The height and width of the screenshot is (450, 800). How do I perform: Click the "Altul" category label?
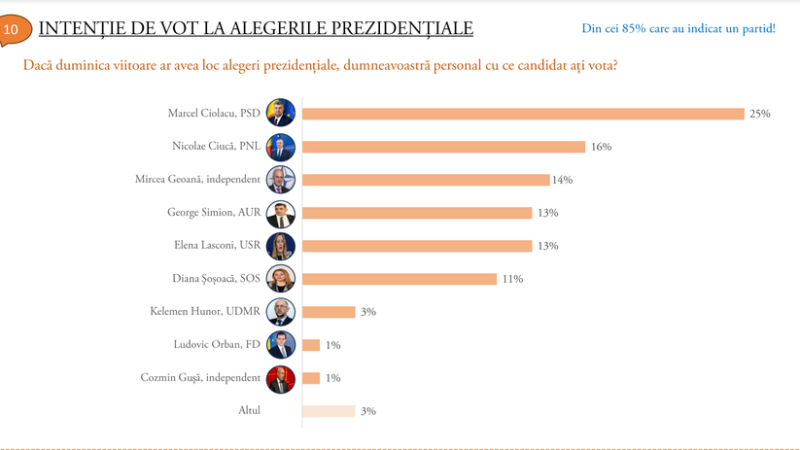pyautogui.click(x=247, y=411)
